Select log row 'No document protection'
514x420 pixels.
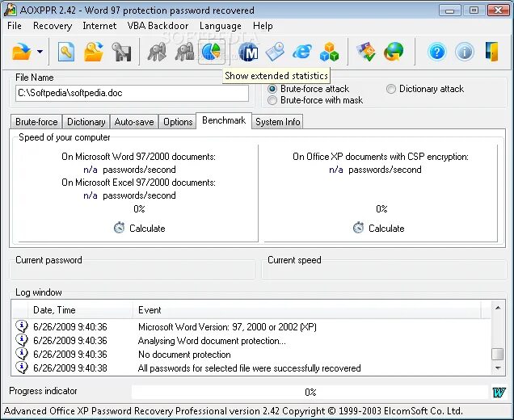[x=252, y=355]
